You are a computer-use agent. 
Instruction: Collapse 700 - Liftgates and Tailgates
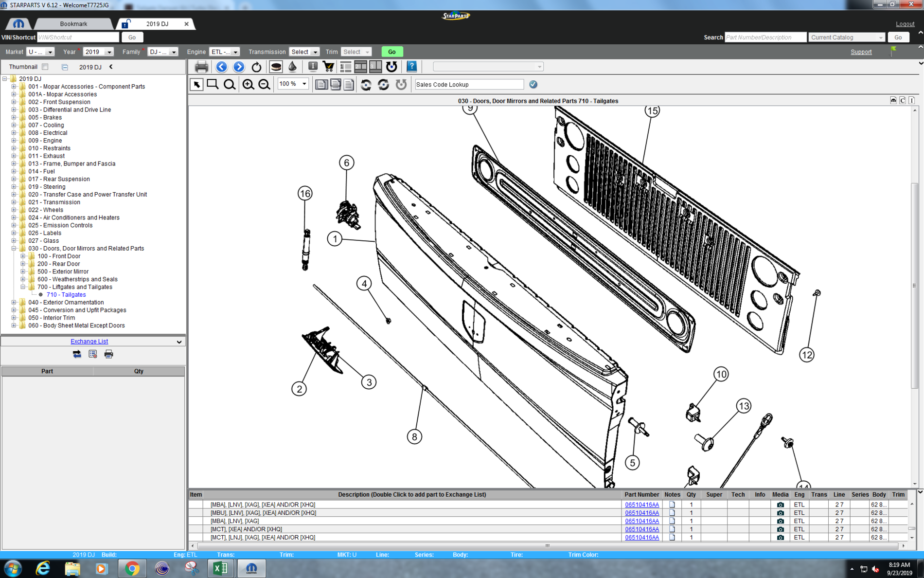[x=23, y=287]
